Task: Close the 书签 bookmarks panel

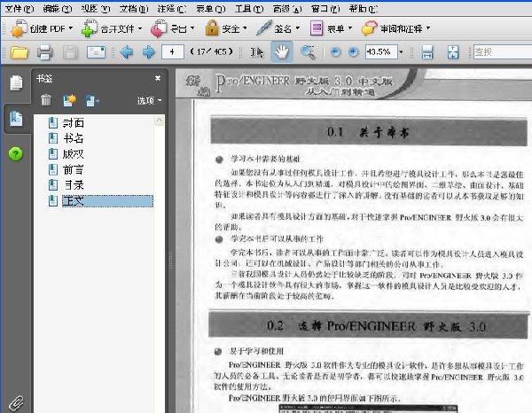Action: (x=158, y=78)
